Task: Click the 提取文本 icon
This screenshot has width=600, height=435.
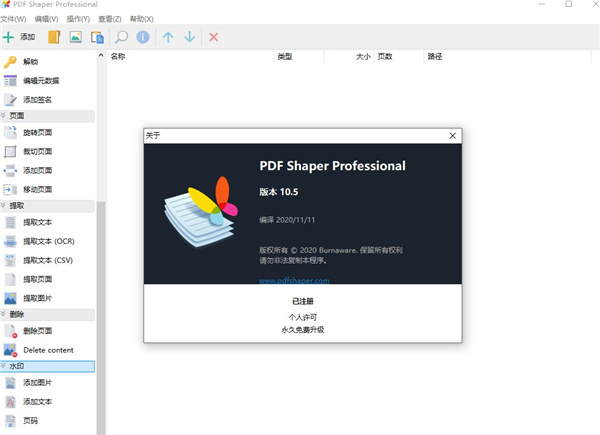Action: [10, 222]
